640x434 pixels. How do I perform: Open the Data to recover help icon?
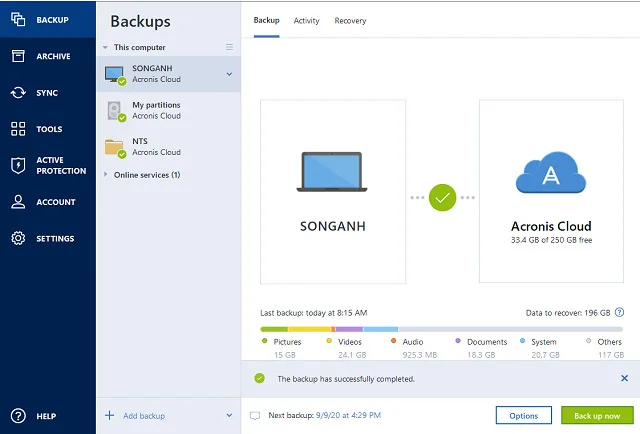point(619,312)
